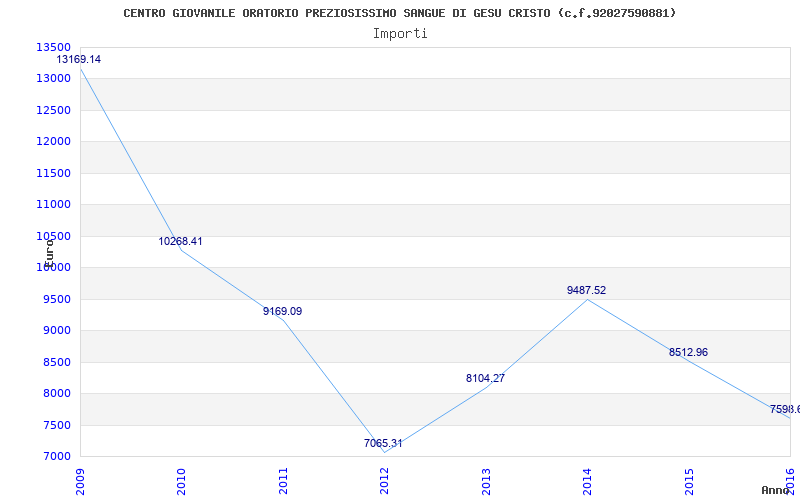Click the 2009 x-axis year label
Viewport: 800px width, 500px height.
tap(80, 482)
